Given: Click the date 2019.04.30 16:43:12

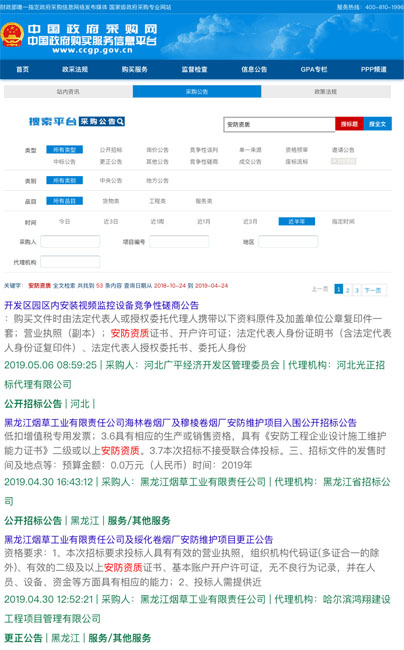Looking at the screenshot, I should (x=48, y=482).
